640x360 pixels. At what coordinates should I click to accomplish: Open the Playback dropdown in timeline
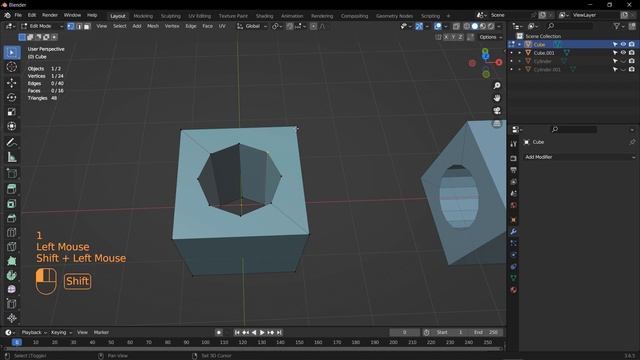coord(34,333)
